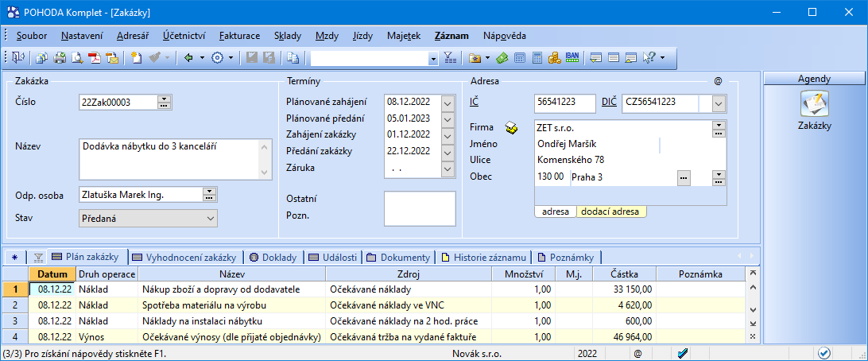Click the IČ field with 56541223
Image resolution: width=868 pixels, height=361 pixels.
click(565, 103)
